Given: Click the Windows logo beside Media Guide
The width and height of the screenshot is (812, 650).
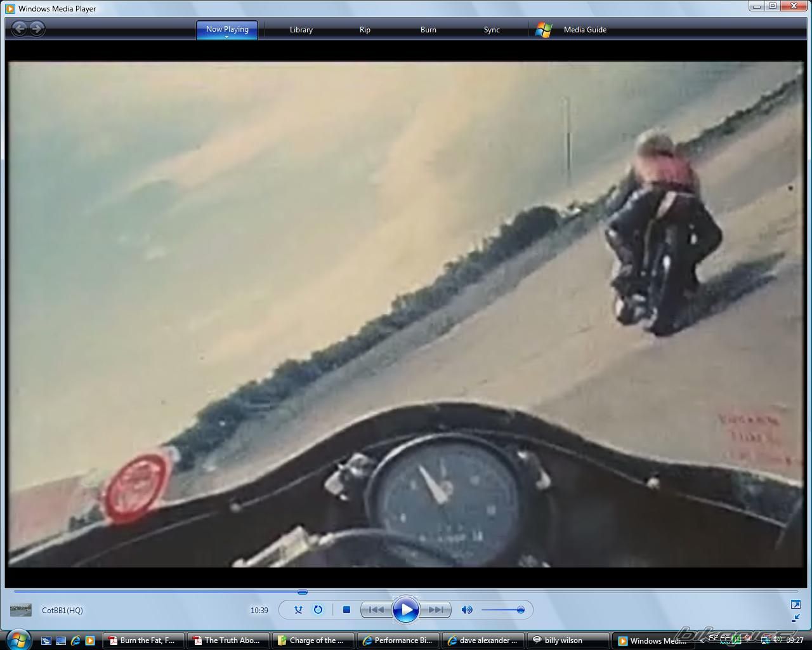Looking at the screenshot, I should click(544, 30).
